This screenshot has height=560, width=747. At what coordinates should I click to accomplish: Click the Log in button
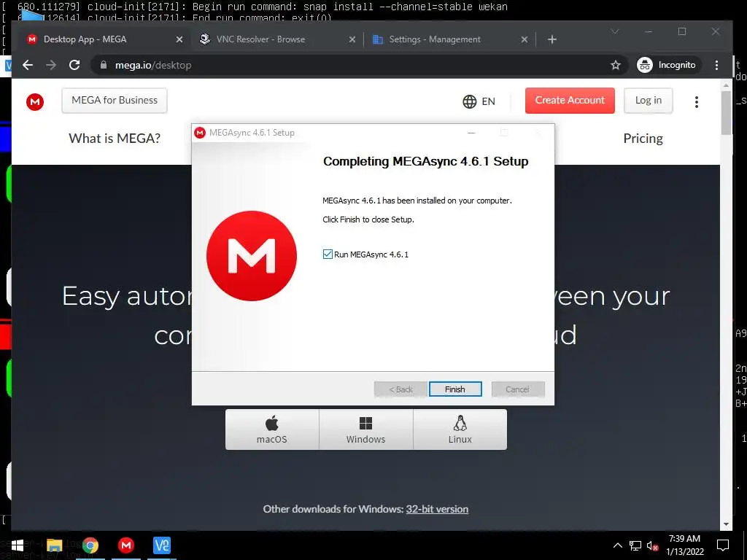click(x=649, y=100)
